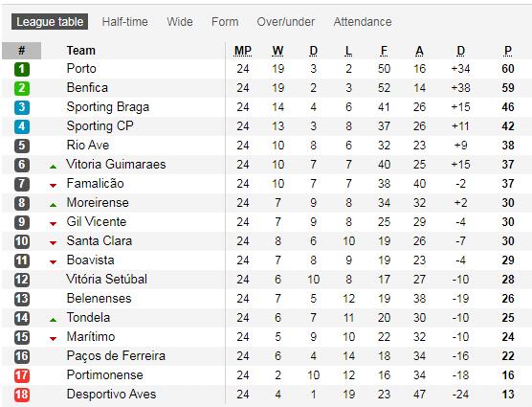The image size is (532, 407).
Task: Select the Form tab
Action: pyautogui.click(x=225, y=22)
